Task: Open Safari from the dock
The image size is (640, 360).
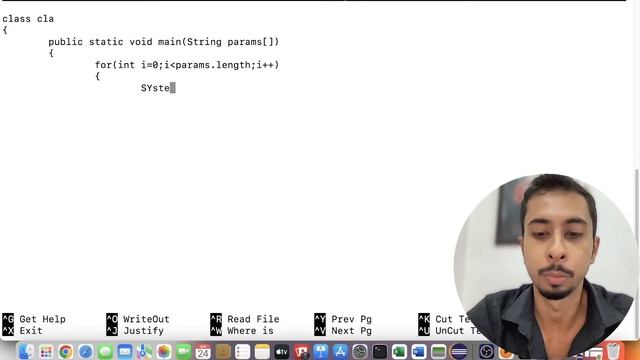Action: [85, 351]
